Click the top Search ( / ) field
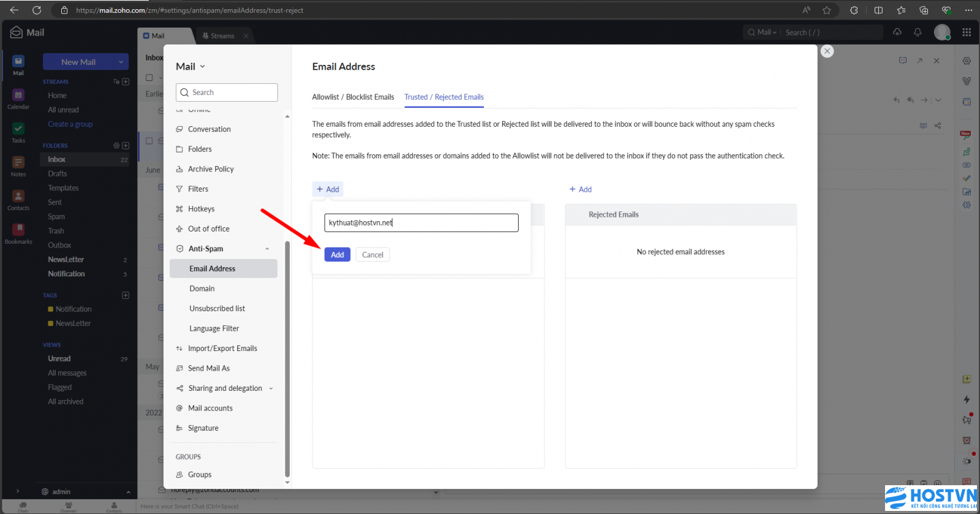 [832, 32]
